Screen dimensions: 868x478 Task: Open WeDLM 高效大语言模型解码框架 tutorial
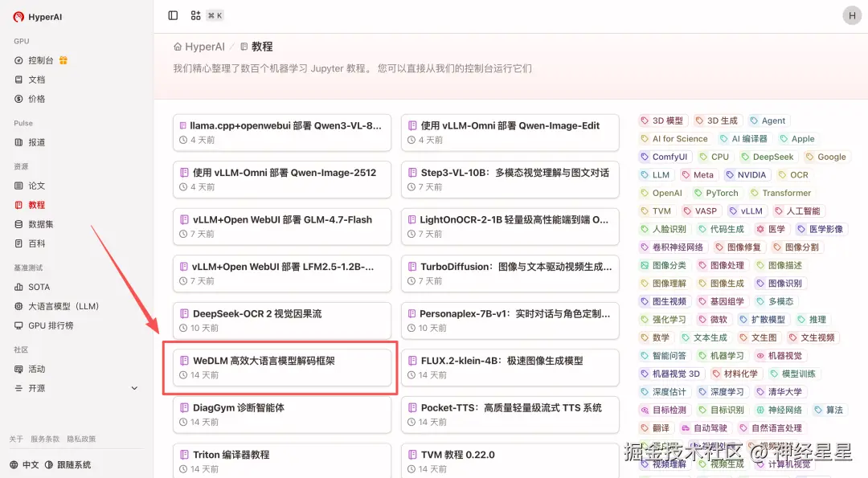coord(282,368)
